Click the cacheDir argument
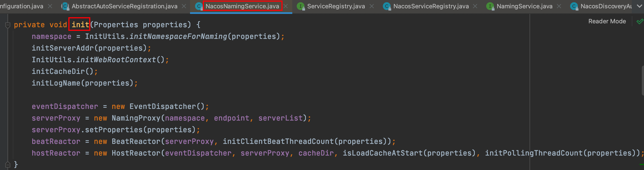The height and width of the screenshot is (170, 644). (x=316, y=153)
